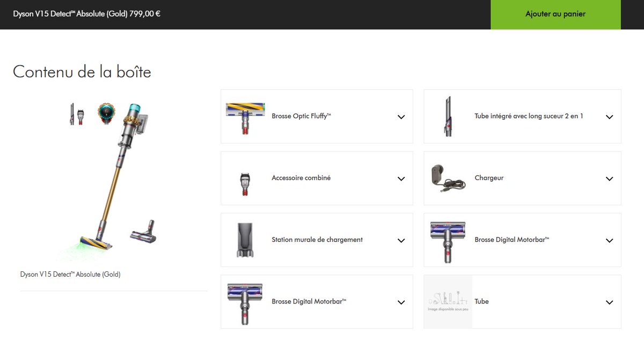Click the 'Contenu de la boîte' heading
Image resolution: width=644 pixels, height=338 pixels.
point(82,71)
